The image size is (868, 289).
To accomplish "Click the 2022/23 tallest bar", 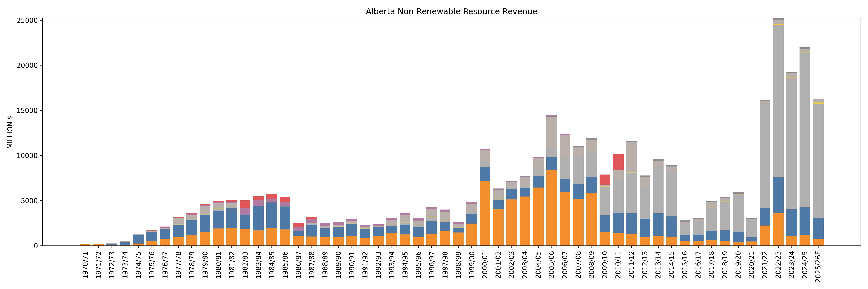I will (x=778, y=101).
